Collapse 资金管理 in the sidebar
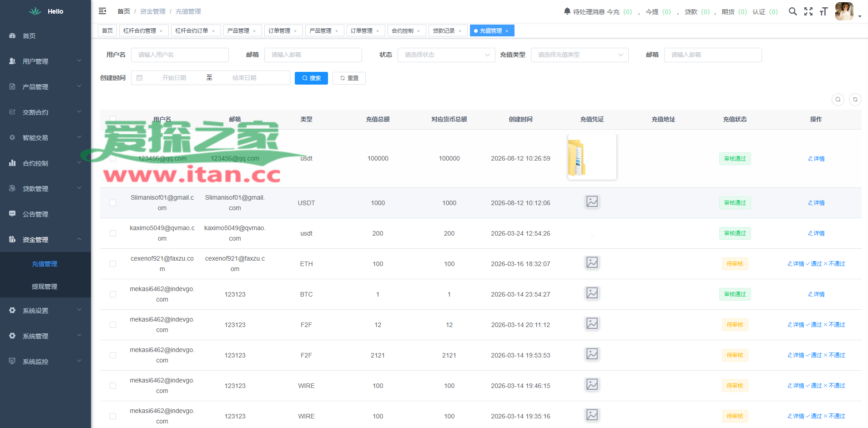Screen dimensions: 868x428 (x=45, y=239)
